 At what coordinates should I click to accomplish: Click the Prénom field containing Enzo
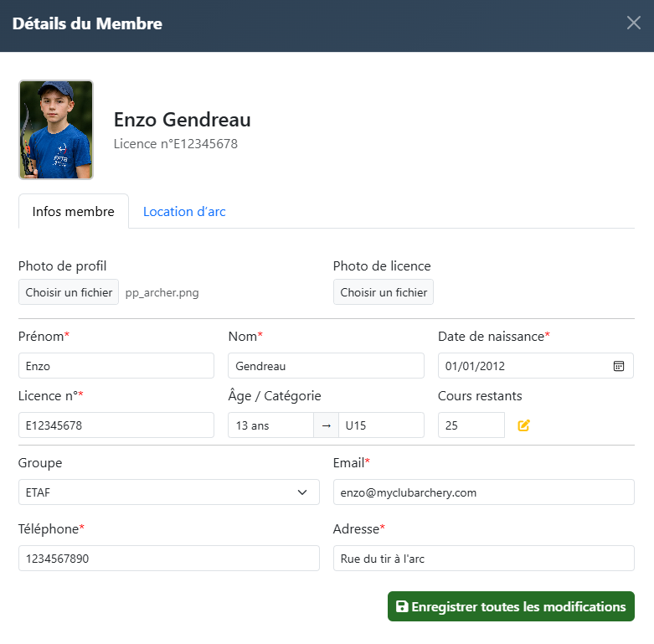coord(116,366)
